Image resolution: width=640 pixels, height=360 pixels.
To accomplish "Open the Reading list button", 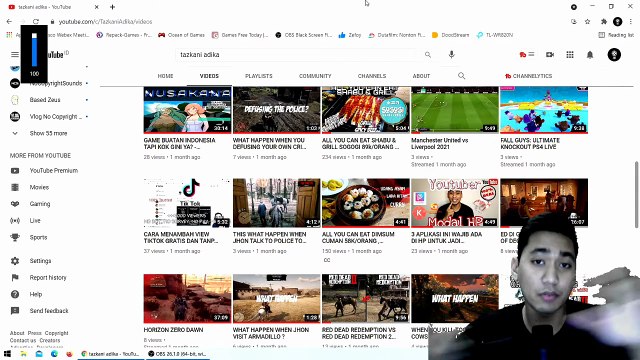I will [x=616, y=35].
